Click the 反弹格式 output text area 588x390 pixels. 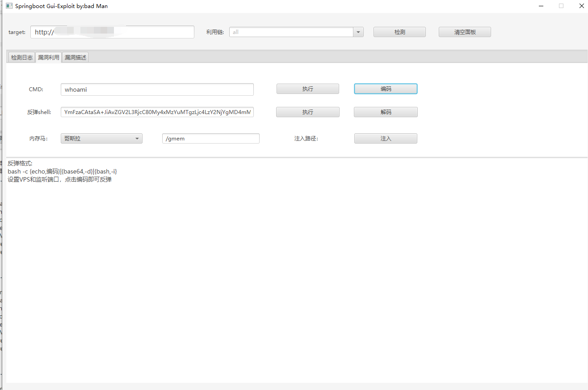pos(296,270)
